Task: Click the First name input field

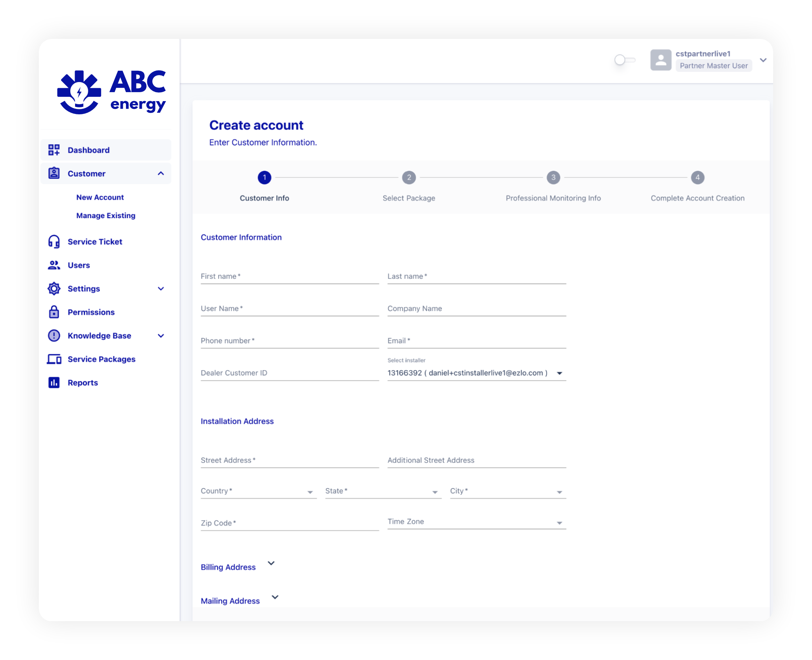Action: [x=290, y=277]
